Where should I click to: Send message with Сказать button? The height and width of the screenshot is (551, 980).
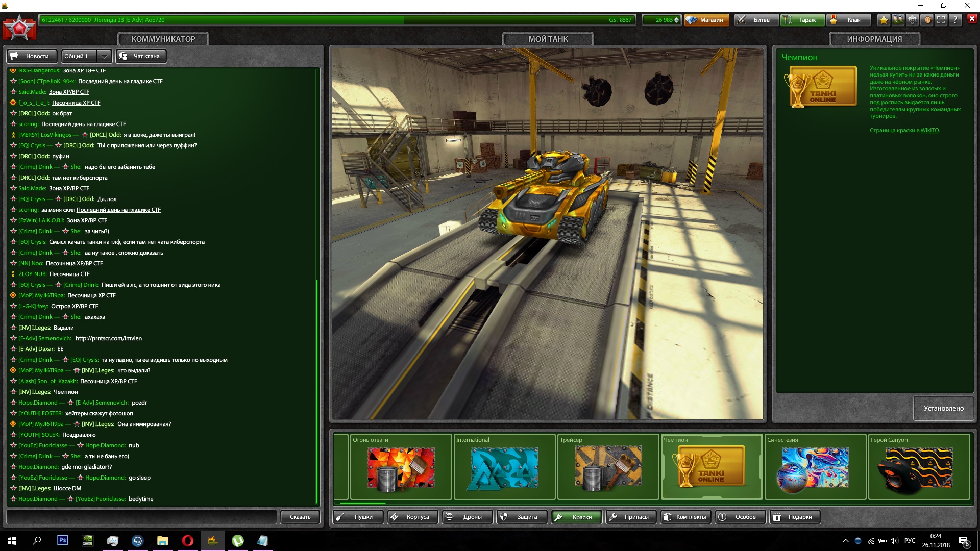300,517
